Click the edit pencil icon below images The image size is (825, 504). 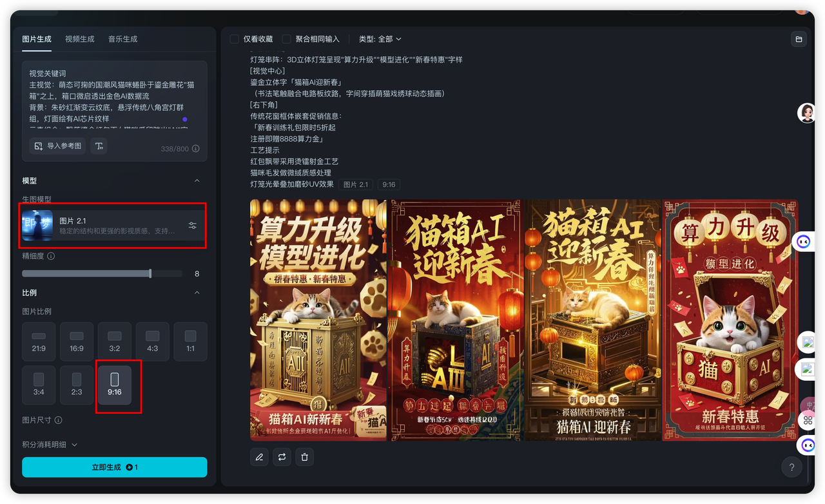point(259,457)
